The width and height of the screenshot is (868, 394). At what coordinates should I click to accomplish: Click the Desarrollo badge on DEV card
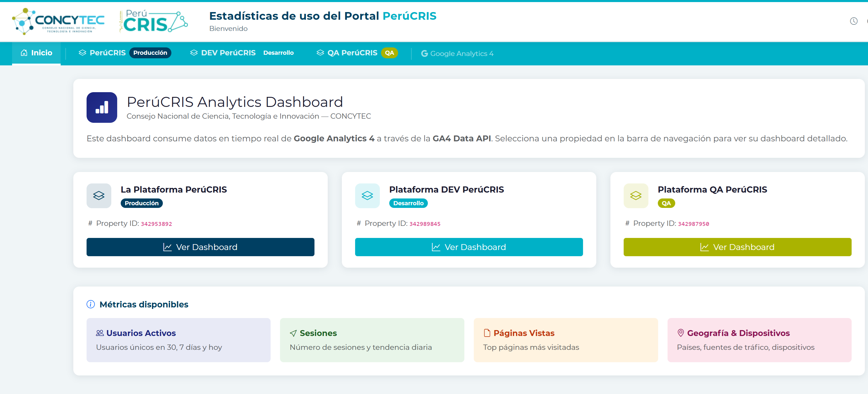coord(408,203)
